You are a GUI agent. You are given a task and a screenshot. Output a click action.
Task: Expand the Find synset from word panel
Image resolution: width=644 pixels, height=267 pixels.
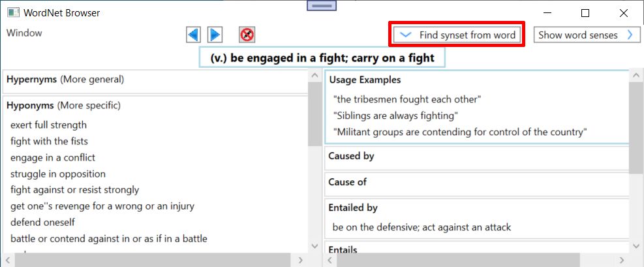[457, 35]
